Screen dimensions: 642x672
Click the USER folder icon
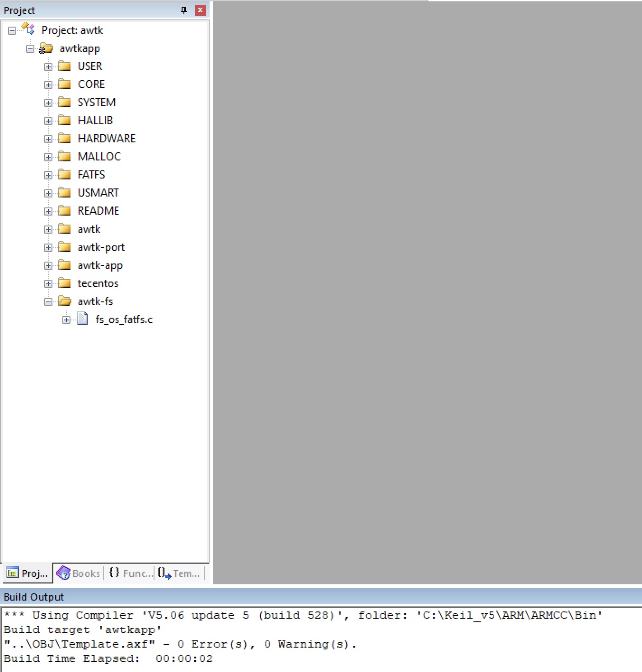pos(64,66)
